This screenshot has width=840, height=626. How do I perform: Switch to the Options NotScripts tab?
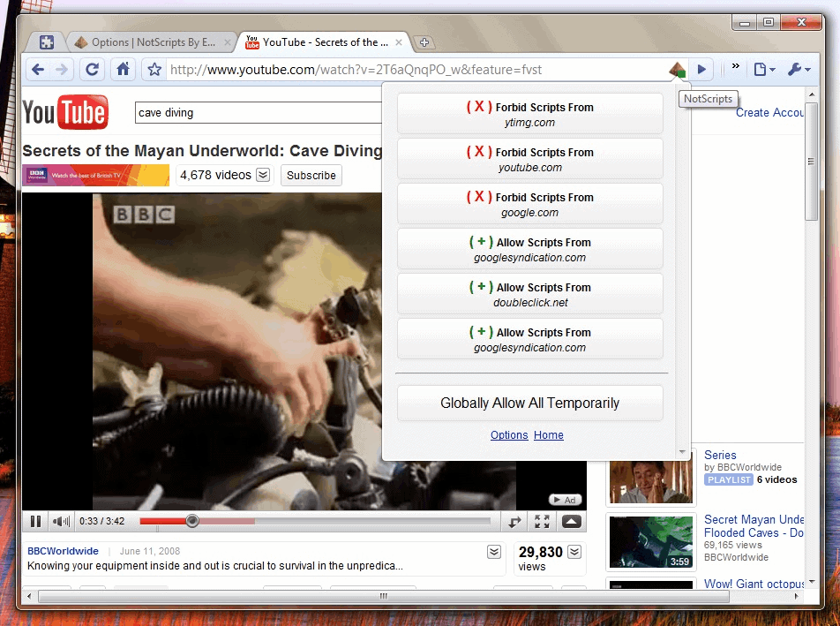[x=153, y=42]
